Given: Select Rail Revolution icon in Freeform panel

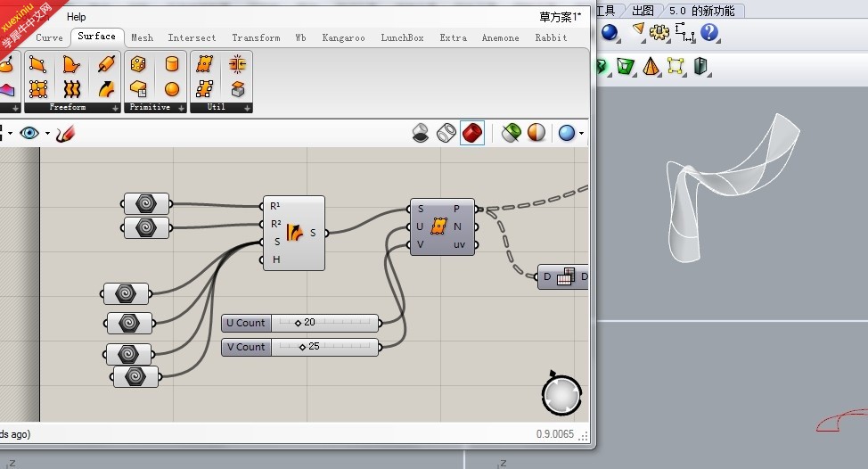Looking at the screenshot, I should coord(106,88).
